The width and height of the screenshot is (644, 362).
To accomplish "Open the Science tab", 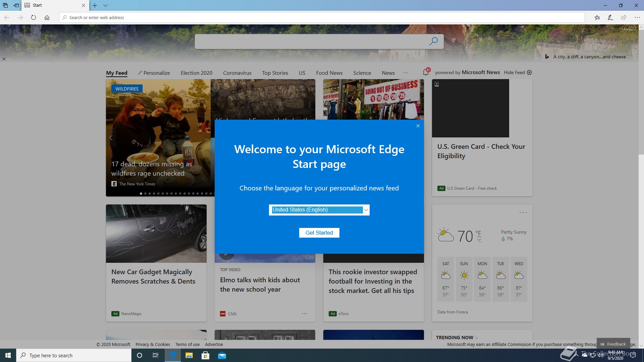I will point(362,73).
